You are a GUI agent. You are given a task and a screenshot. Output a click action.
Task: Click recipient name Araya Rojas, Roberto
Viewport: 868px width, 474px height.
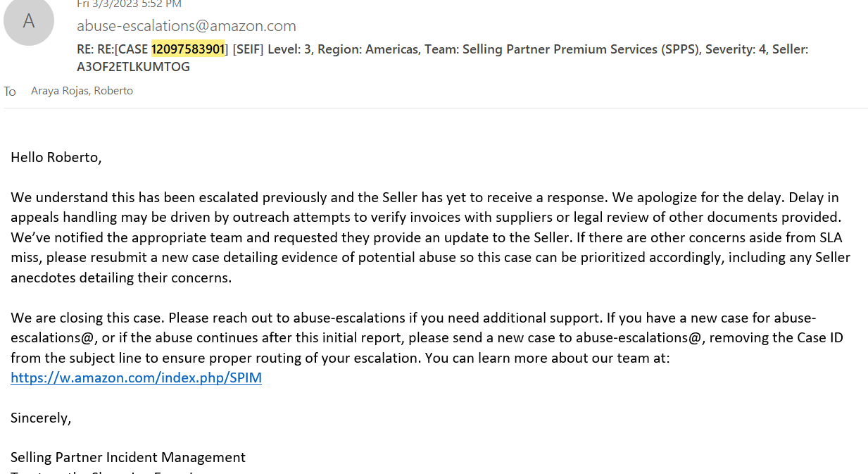pyautogui.click(x=82, y=91)
